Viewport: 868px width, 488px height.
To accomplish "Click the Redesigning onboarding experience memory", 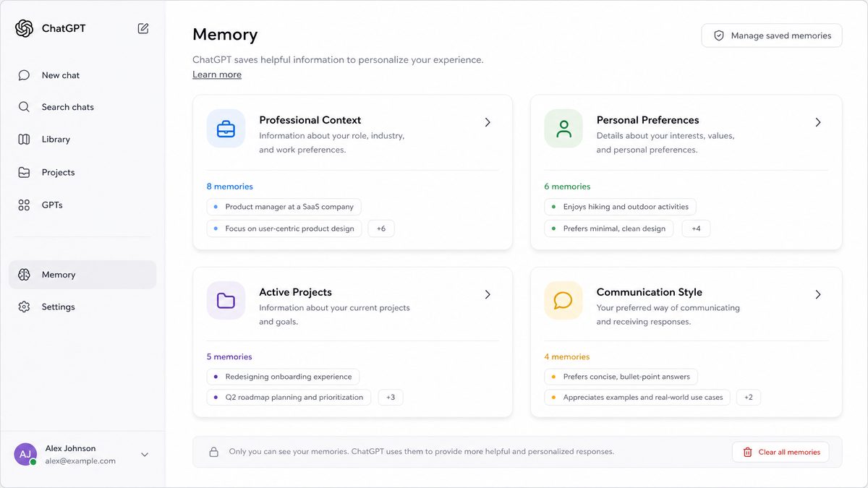I will 283,377.
